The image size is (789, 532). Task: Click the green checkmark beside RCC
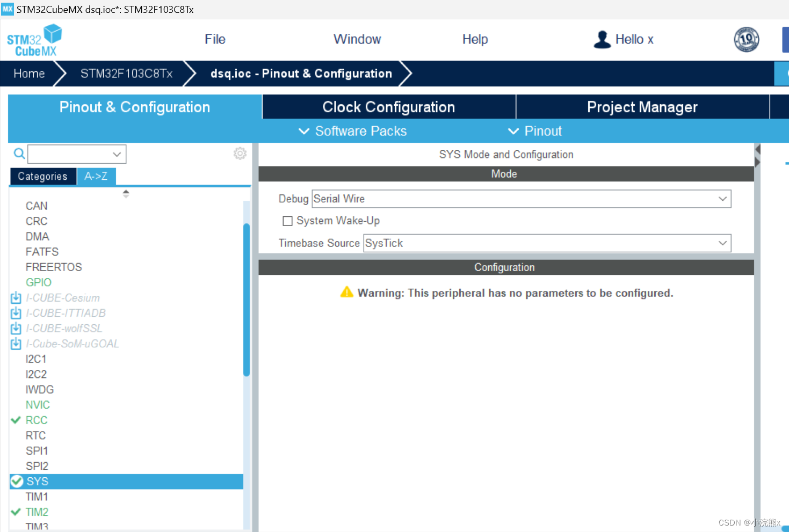pyautogui.click(x=16, y=420)
